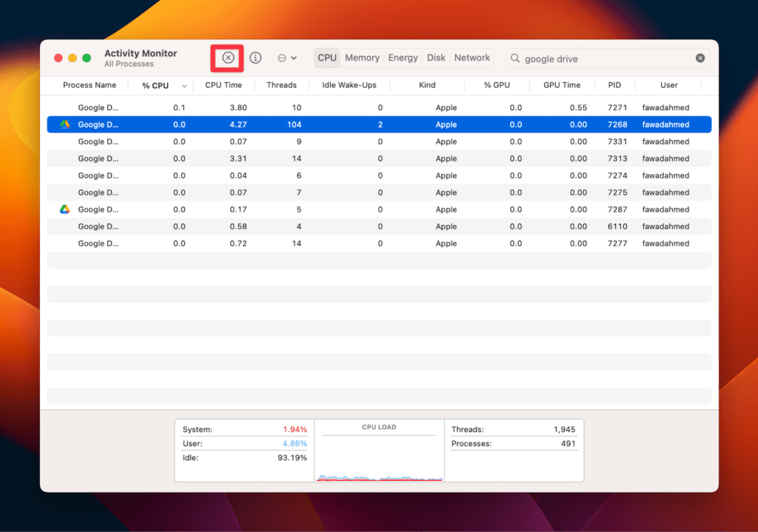Viewport: 758px width, 532px height.
Task: Sort by GPU Time column header
Action: tap(562, 85)
